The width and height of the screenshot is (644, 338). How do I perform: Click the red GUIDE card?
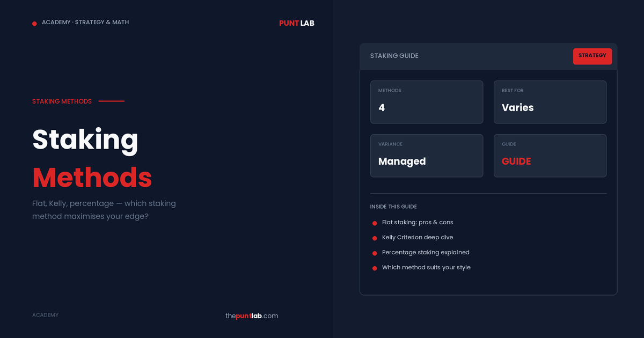tap(550, 156)
